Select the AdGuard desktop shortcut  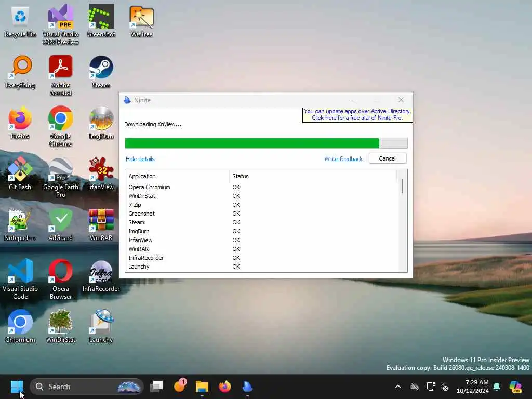pos(61,224)
